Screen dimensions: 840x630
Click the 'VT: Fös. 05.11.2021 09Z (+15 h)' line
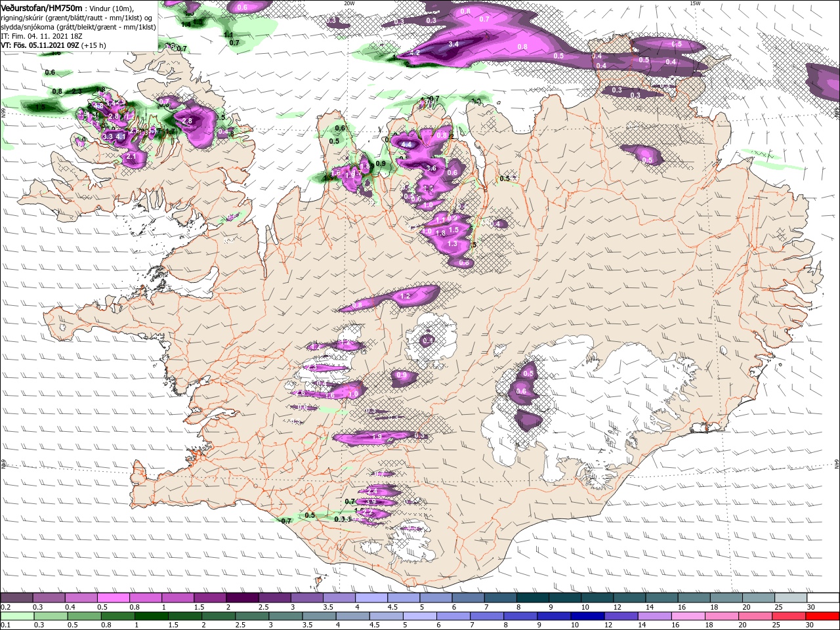[54, 45]
